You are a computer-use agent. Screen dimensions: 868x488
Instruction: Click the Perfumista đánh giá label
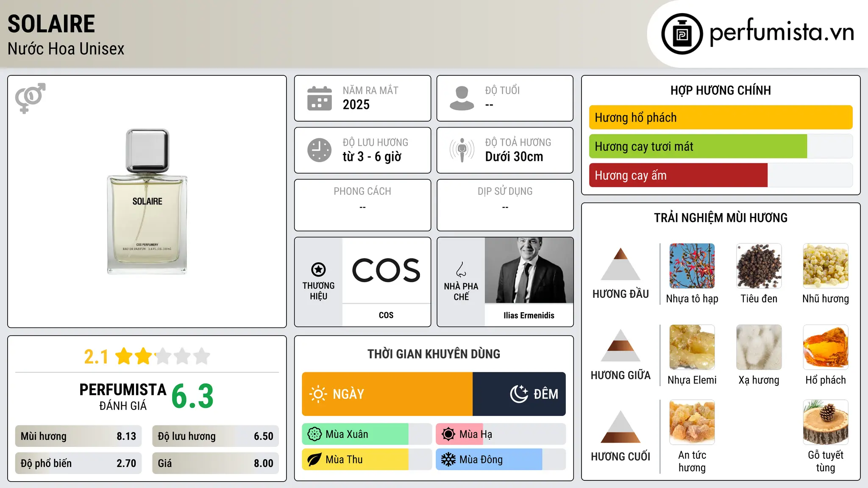(123, 396)
